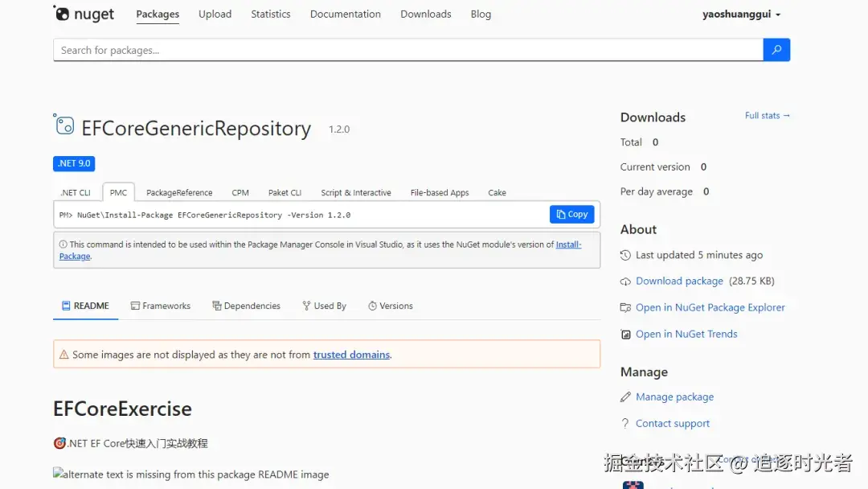Click the .NET 9.0 framework badge
The height and width of the screenshot is (489, 868).
coord(74,163)
